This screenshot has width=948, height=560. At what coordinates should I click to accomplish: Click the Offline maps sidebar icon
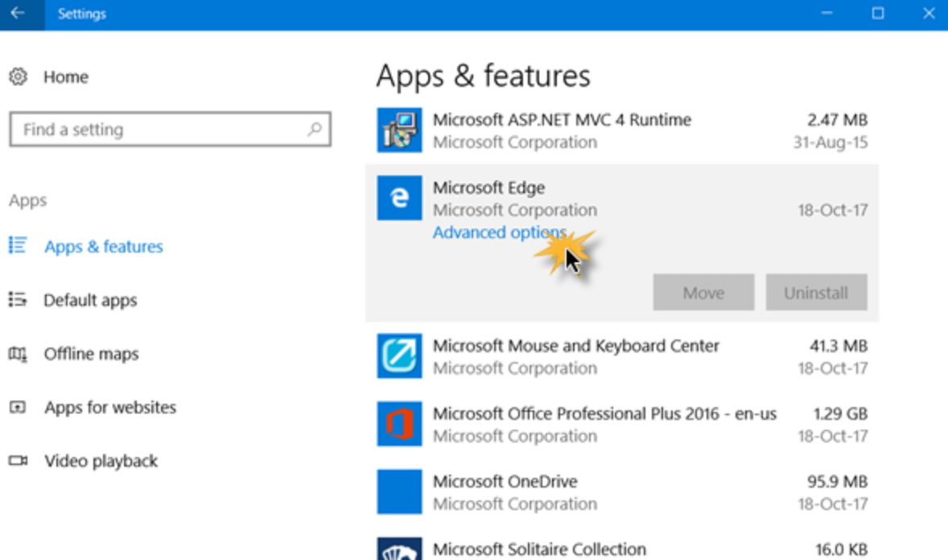[18, 354]
